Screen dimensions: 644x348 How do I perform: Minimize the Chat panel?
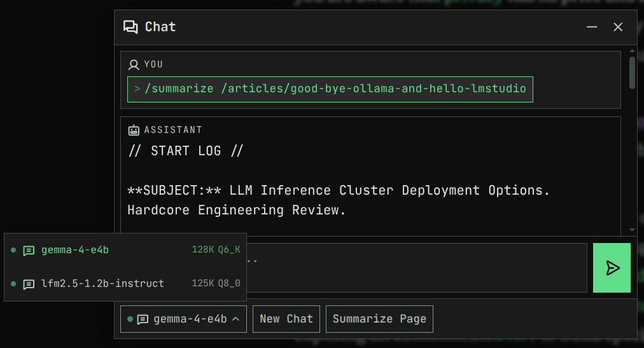pos(592,27)
